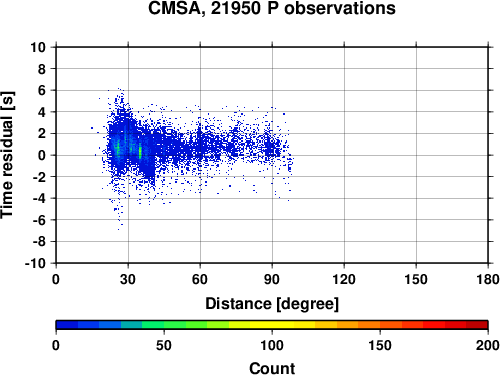Click the green density streak near 35 degrees
The height and width of the screenshot is (375, 500).
pos(140,152)
